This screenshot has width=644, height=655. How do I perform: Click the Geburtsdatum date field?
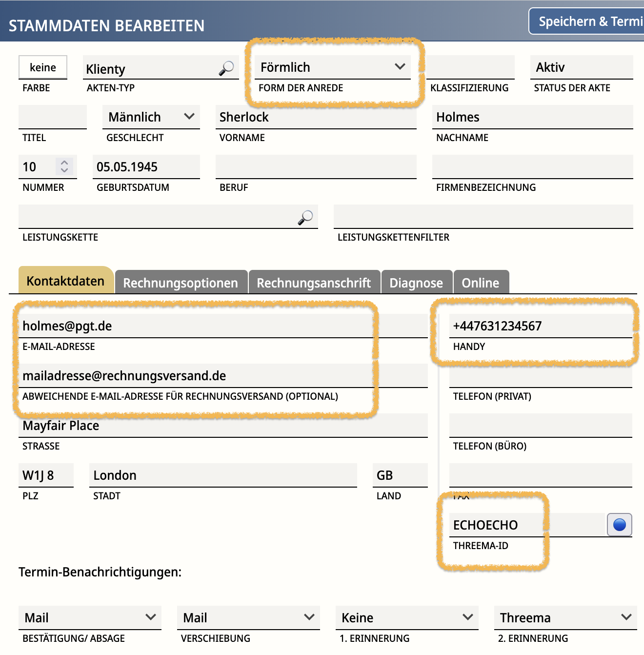(146, 167)
